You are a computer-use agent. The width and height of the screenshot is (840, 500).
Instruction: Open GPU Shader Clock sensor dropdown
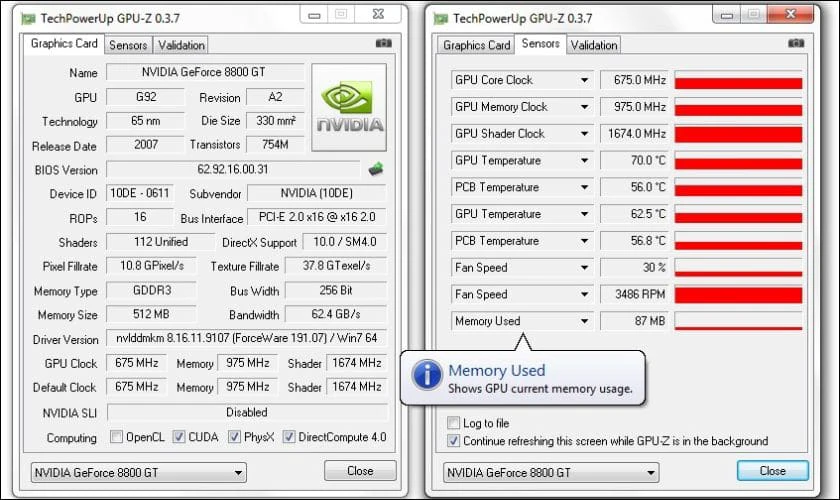point(584,134)
